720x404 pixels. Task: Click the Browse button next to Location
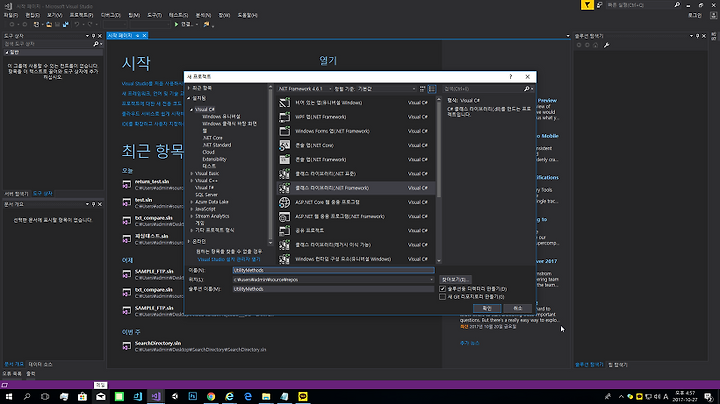point(455,280)
